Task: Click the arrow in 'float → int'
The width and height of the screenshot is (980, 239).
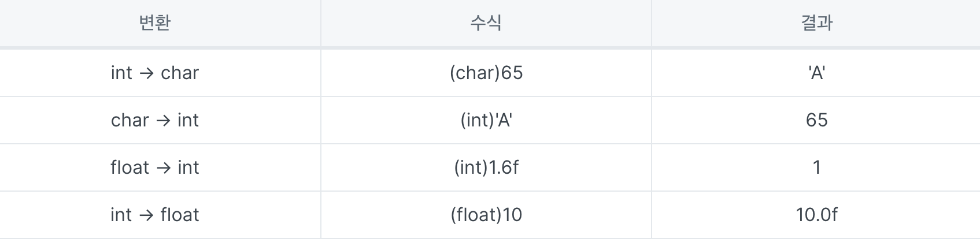Action: pyautogui.click(x=164, y=168)
